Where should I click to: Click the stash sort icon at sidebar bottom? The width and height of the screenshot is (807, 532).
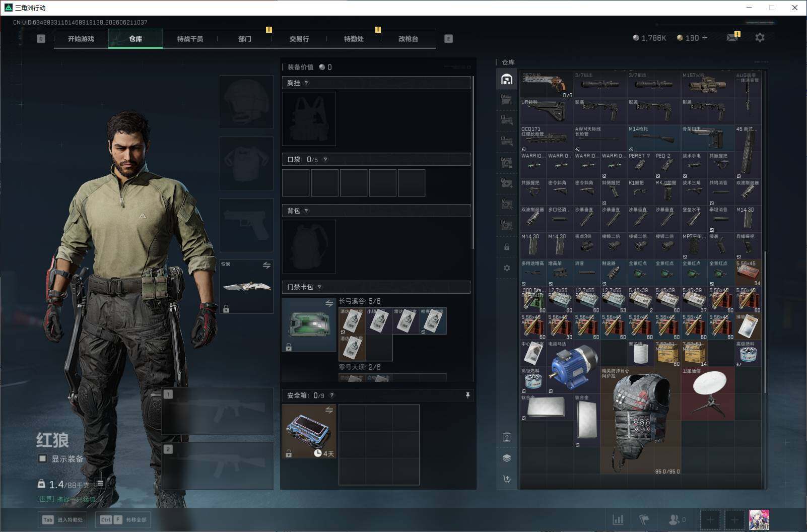click(x=507, y=479)
